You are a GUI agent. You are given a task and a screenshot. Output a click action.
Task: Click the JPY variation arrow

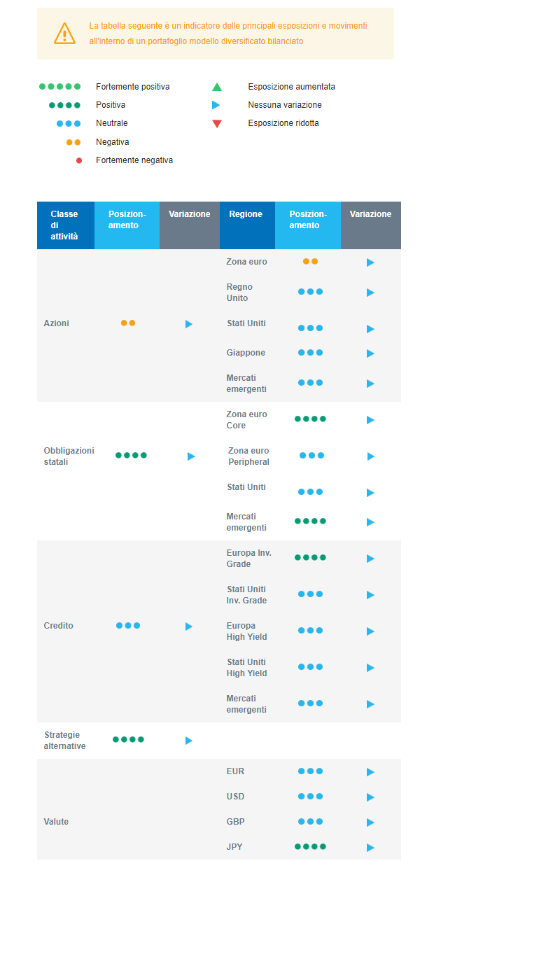coord(370,848)
